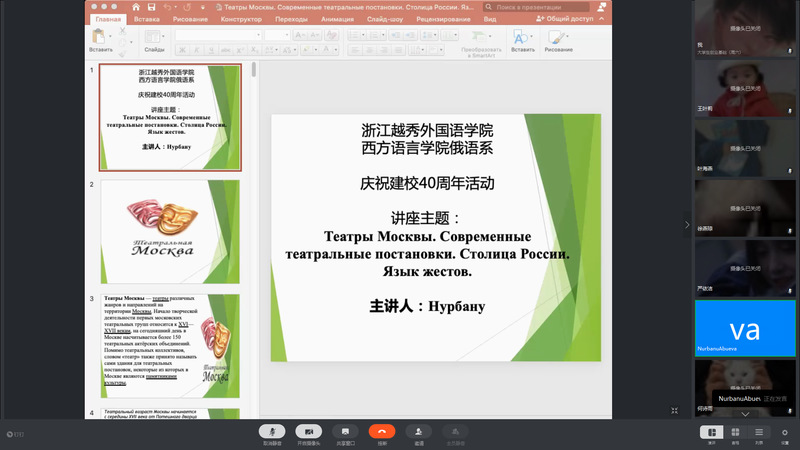The width and height of the screenshot is (800, 450).
Task: Click the presentation search field
Action: point(536,7)
